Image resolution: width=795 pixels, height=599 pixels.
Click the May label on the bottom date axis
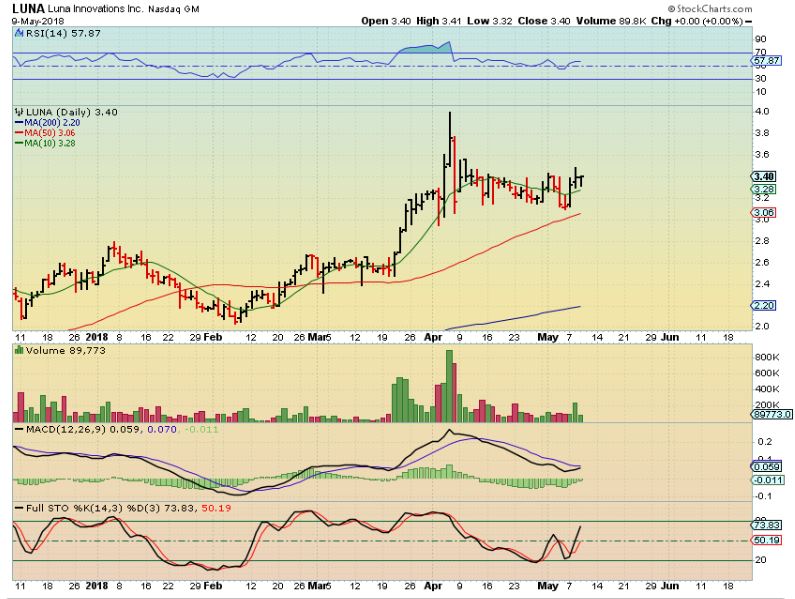(x=548, y=586)
